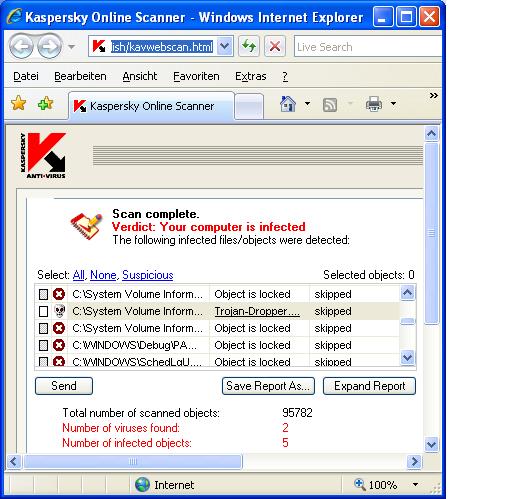Click Save Report As... button
The width and height of the screenshot is (512, 499).
point(268,386)
